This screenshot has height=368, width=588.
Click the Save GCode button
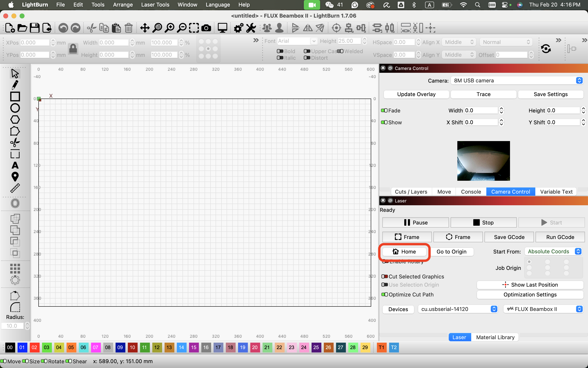pyautogui.click(x=509, y=237)
